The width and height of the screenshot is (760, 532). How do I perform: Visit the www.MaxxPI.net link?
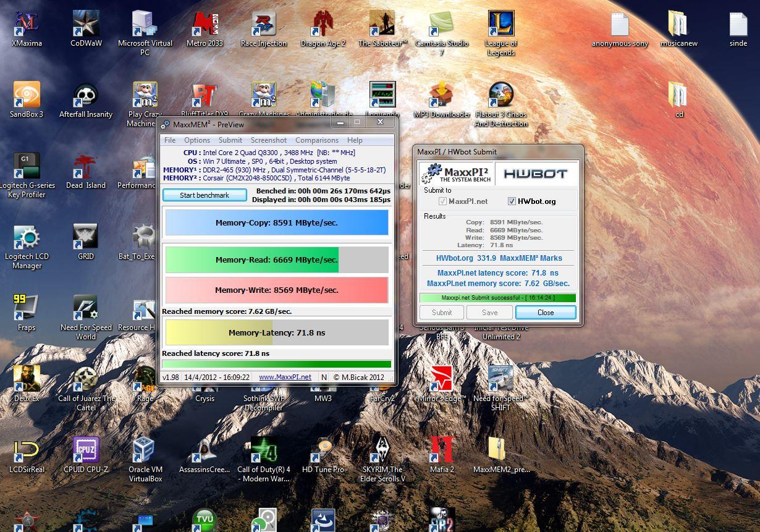click(285, 377)
